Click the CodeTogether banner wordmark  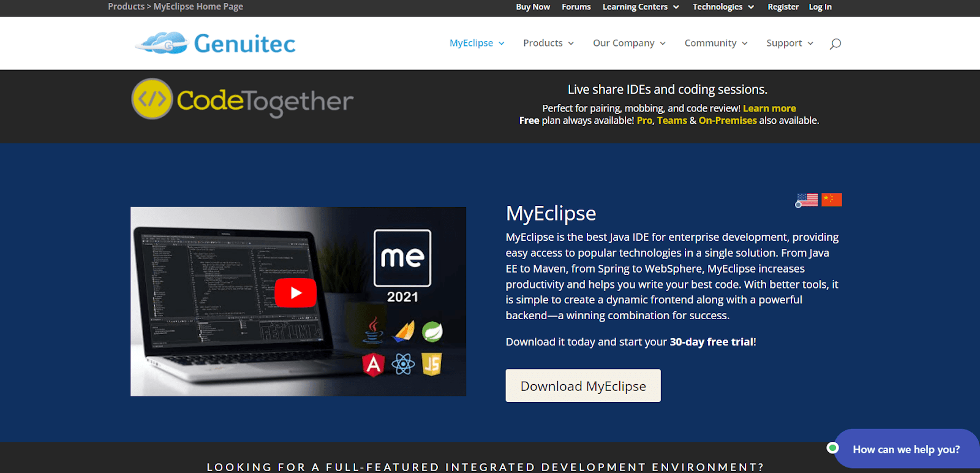click(x=265, y=101)
